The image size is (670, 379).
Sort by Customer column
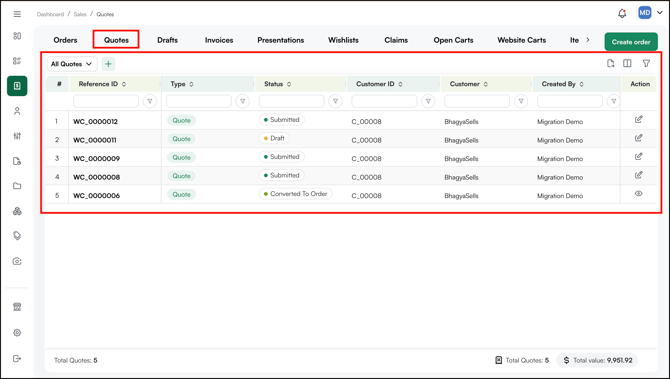coord(486,84)
